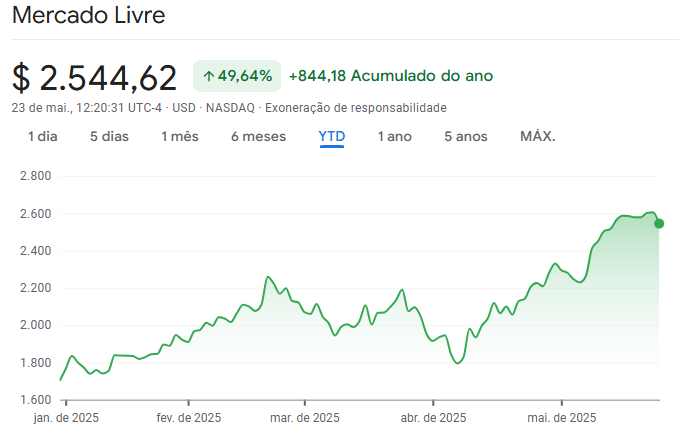Switch chart to 5 dias range

click(x=109, y=136)
